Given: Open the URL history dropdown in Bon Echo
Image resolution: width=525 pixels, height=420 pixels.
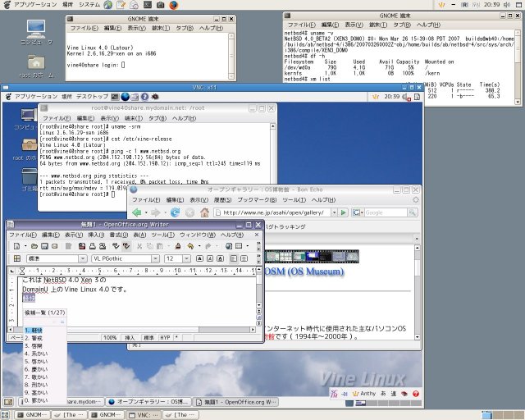Looking at the screenshot, I should (334, 212).
